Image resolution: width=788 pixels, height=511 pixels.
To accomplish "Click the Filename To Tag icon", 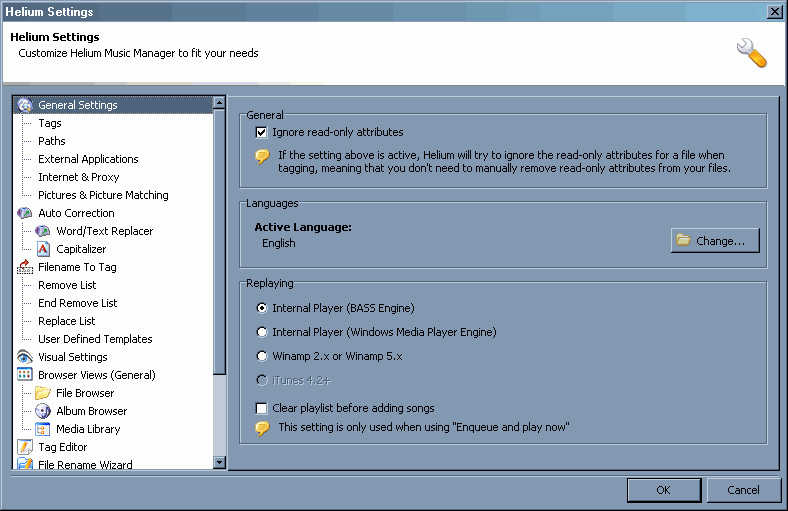I will [x=25, y=267].
